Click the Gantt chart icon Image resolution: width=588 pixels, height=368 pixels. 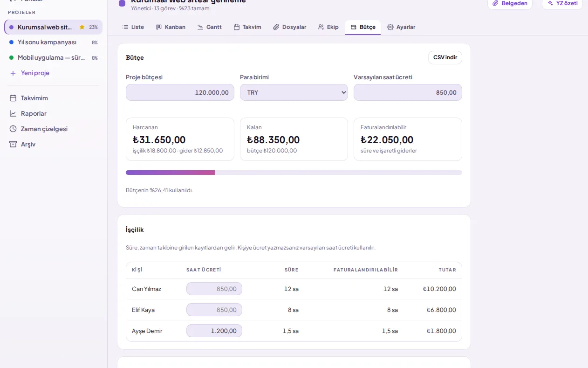[200, 27]
